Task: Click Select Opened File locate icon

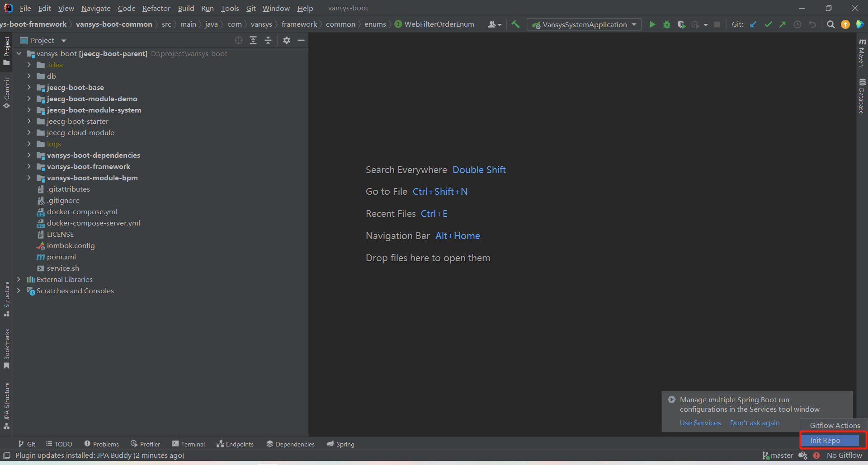Action: pos(239,40)
